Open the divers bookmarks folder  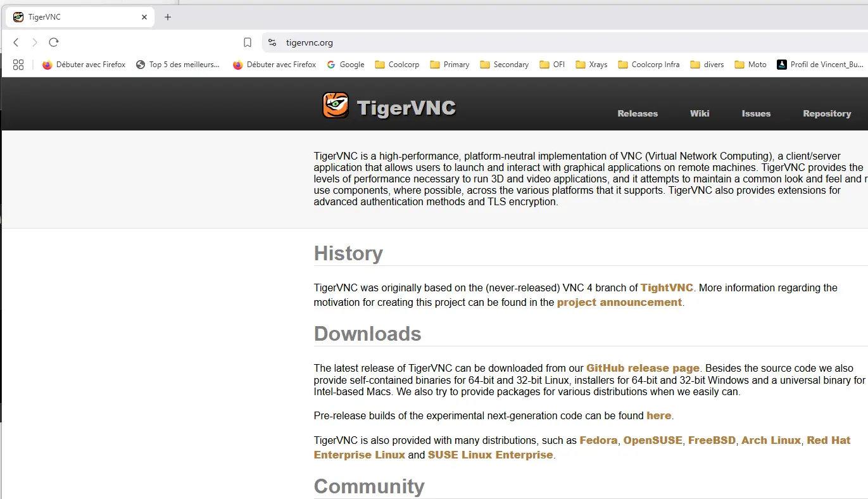click(707, 64)
